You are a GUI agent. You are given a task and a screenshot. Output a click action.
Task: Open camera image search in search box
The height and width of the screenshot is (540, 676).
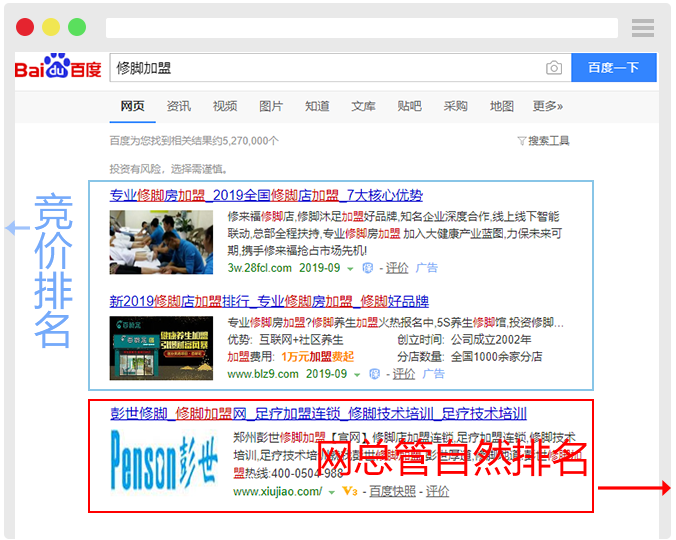click(554, 68)
